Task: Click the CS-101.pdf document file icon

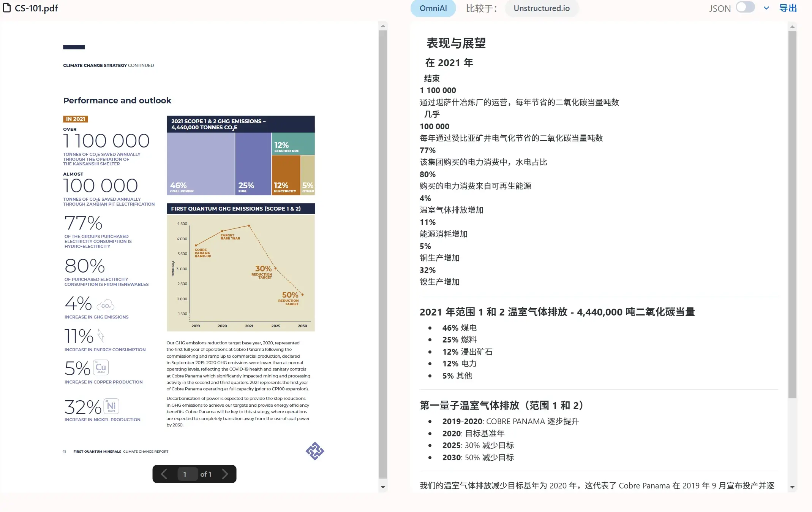Action: [x=7, y=8]
